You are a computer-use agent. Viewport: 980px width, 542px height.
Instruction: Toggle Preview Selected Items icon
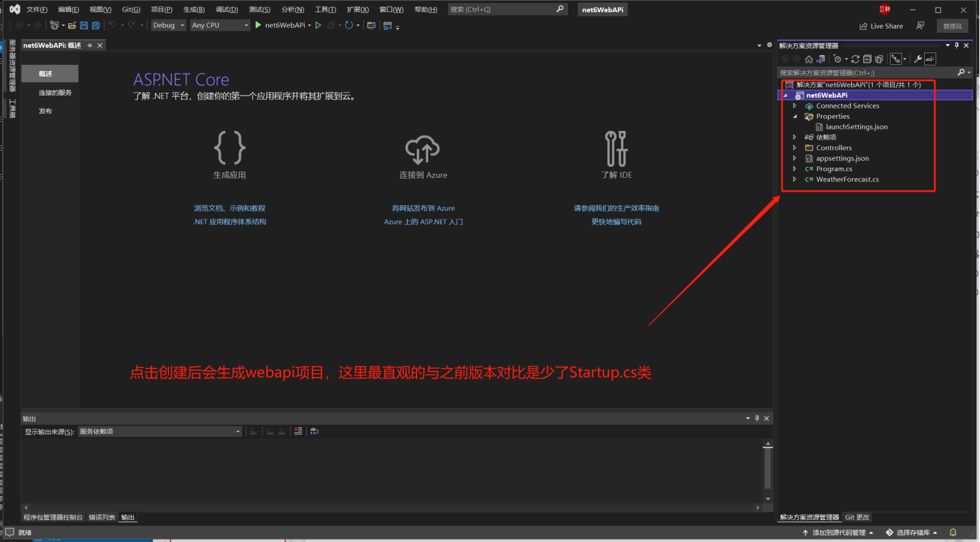point(930,59)
